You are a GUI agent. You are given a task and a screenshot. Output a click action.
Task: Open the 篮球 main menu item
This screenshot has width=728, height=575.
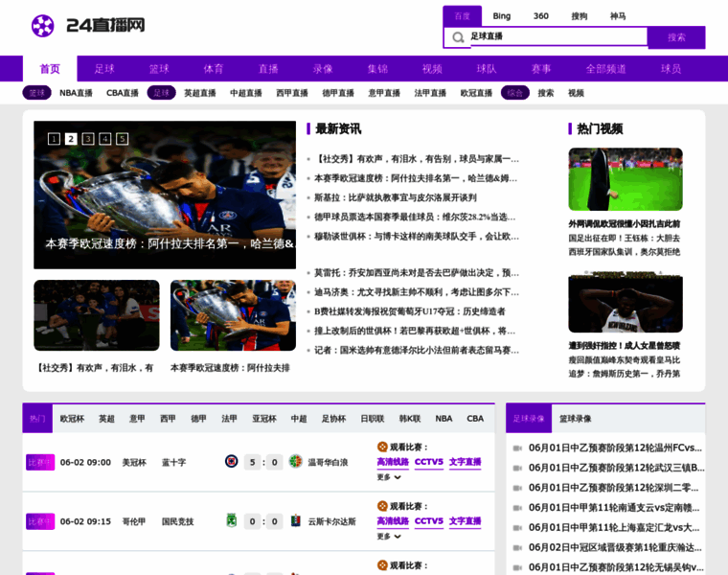click(159, 69)
